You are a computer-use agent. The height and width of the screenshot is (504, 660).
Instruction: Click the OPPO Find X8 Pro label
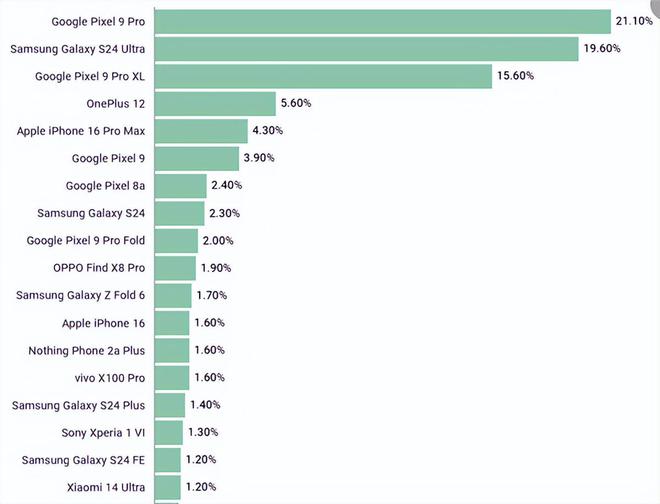(99, 268)
